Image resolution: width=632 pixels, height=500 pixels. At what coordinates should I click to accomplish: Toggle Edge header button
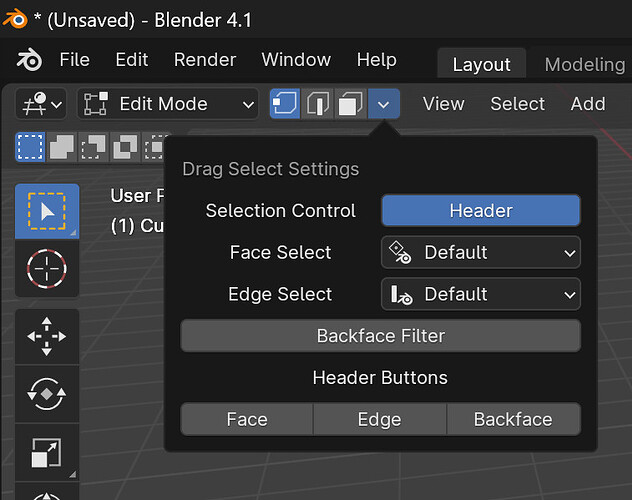[380, 419]
